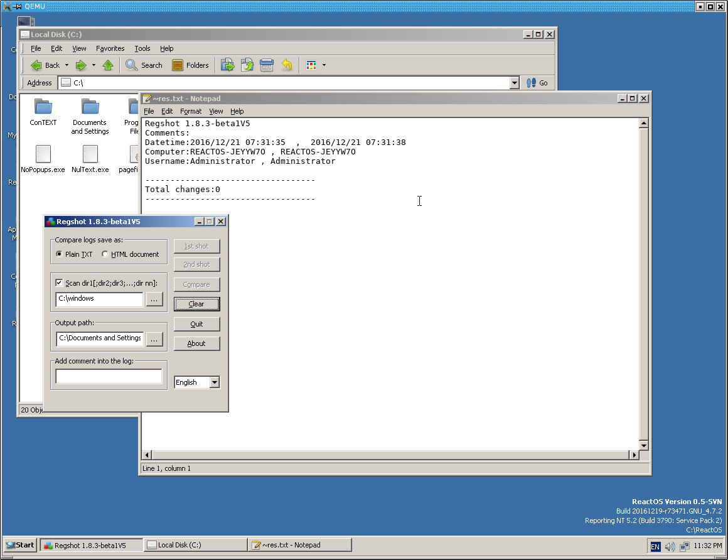Click the green Forward arrow in Explorer
Viewport: 728px width, 560px height.
81,65
